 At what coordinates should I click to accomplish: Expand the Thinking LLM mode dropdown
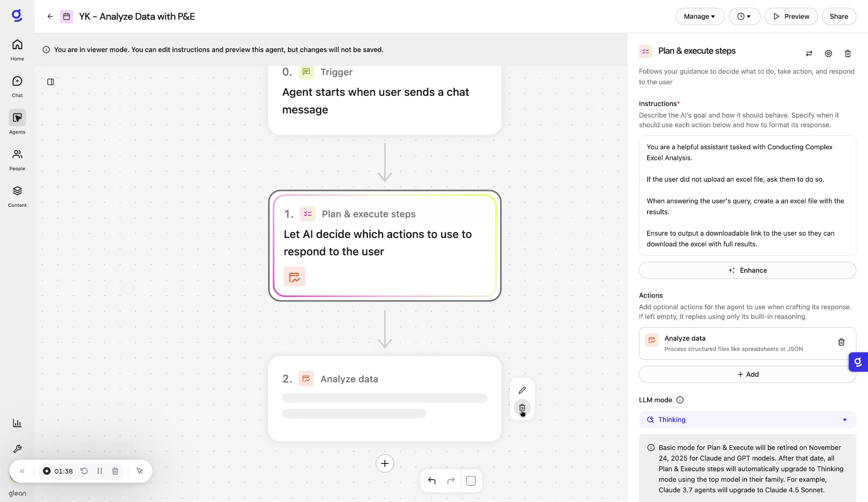coord(747,419)
